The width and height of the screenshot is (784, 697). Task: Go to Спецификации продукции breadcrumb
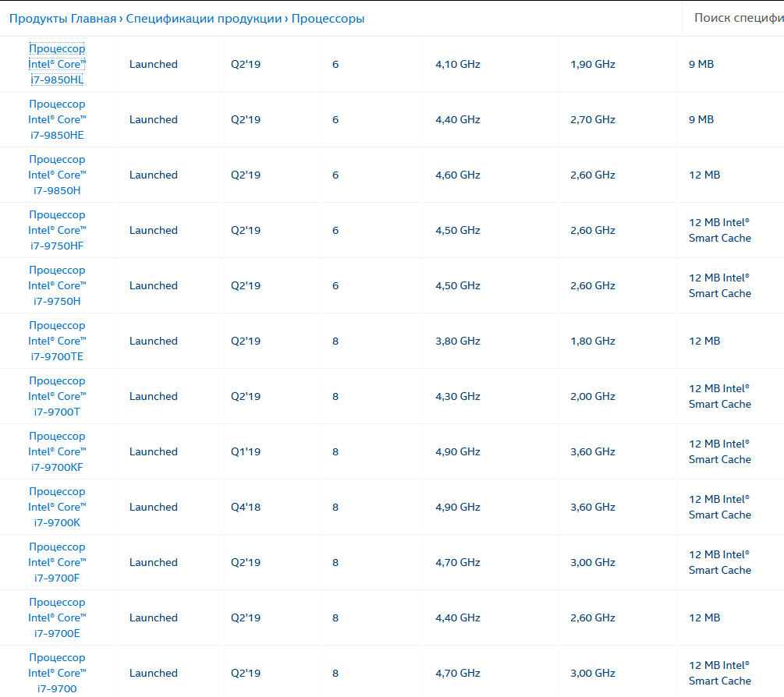coord(204,19)
